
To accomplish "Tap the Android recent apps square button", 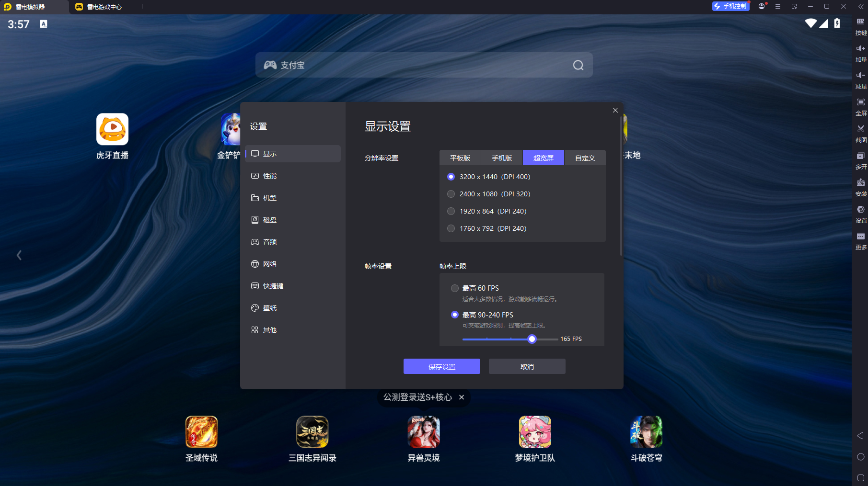I will click(x=860, y=478).
